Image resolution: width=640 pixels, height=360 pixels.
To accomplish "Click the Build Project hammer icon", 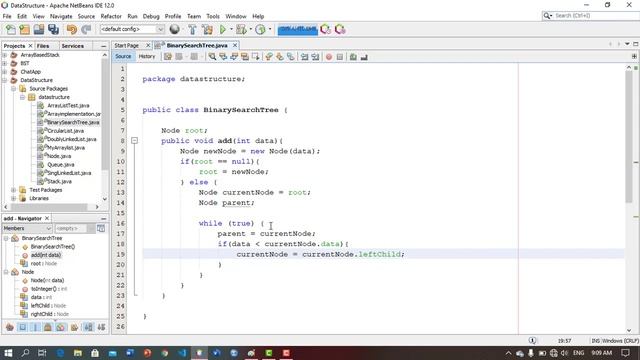I will click(192, 29).
